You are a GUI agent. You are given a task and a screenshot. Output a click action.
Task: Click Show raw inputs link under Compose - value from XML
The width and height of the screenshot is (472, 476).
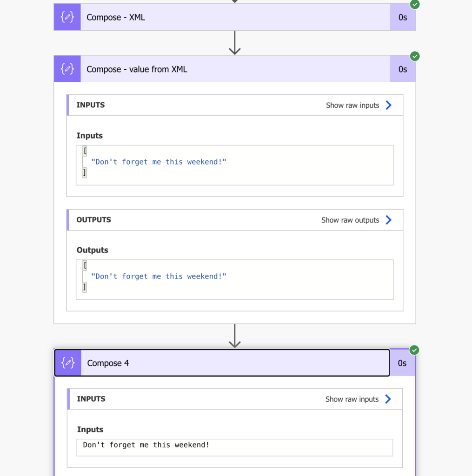352,106
